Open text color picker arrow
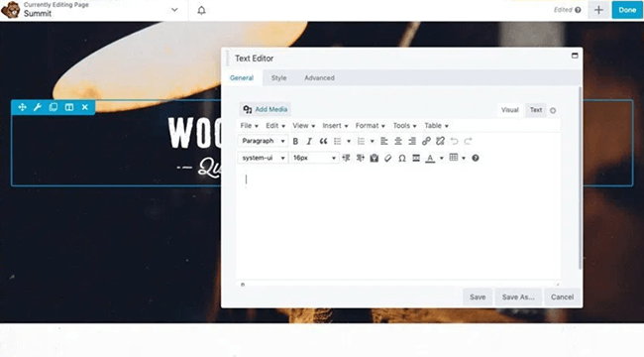The width and height of the screenshot is (644, 357). pos(442,158)
